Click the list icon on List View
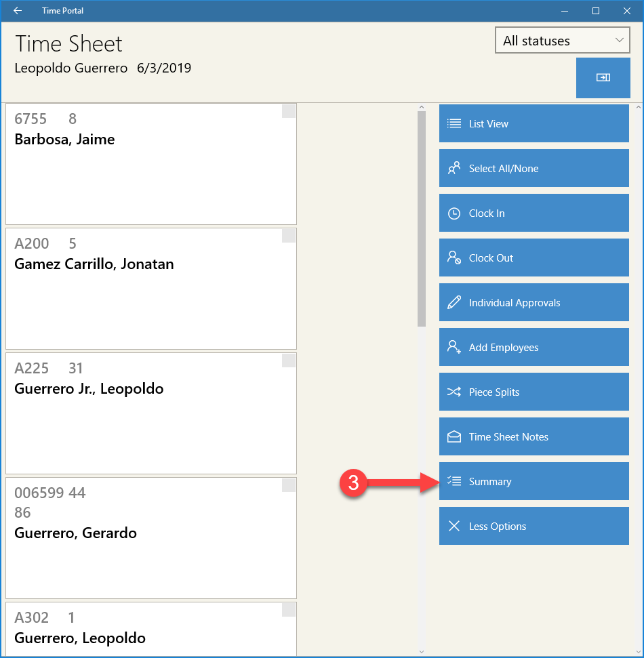This screenshot has height=658, width=644. pyautogui.click(x=454, y=123)
